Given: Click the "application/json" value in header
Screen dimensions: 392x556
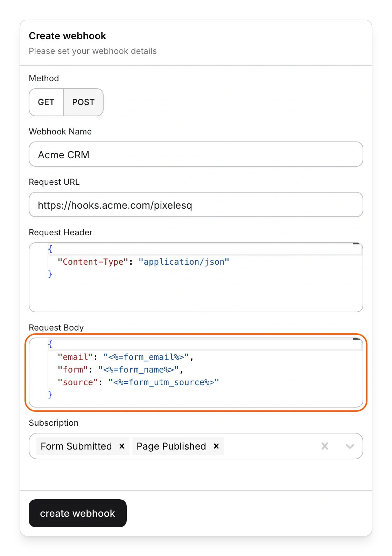Looking at the screenshot, I should tap(184, 262).
